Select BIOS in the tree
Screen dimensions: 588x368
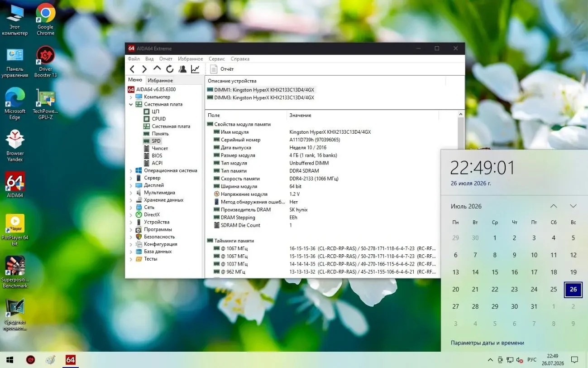tap(157, 155)
